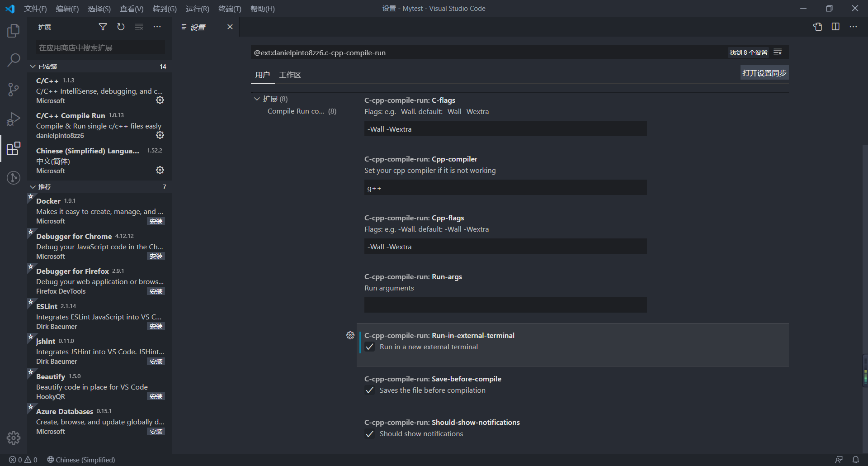Clear extensions search results icon
This screenshot has height=466, width=868.
[139, 27]
